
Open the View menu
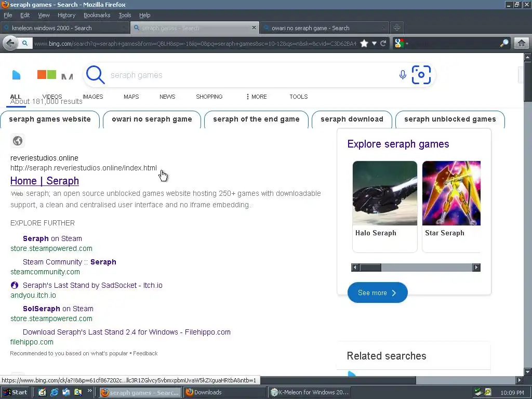(x=44, y=15)
